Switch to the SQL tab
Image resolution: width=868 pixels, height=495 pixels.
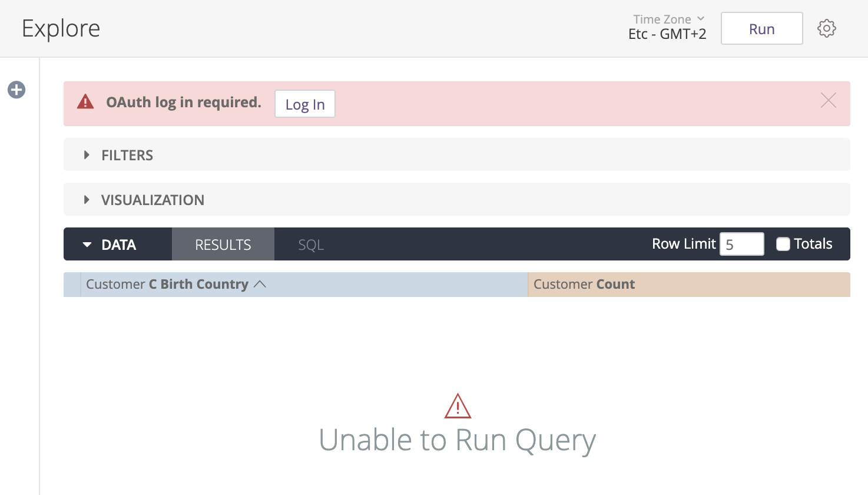(x=310, y=244)
